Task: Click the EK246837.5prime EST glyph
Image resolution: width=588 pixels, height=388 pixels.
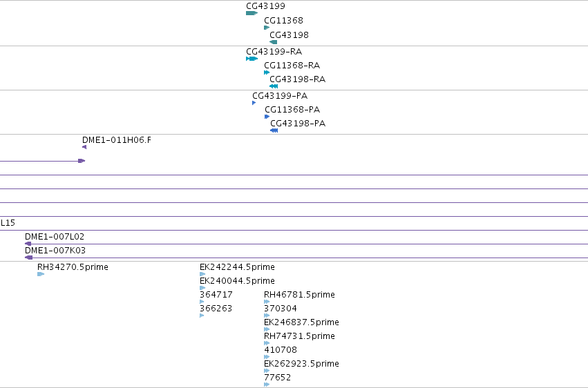Action: 267,329
